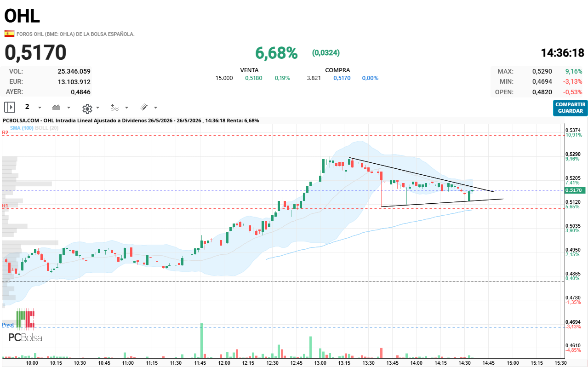Click the MAX value 0,5290
Screen dimensions: 588x367
point(542,71)
